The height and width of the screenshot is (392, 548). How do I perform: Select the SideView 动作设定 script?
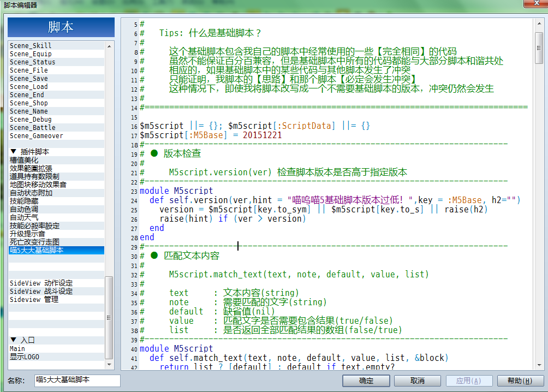point(56,283)
